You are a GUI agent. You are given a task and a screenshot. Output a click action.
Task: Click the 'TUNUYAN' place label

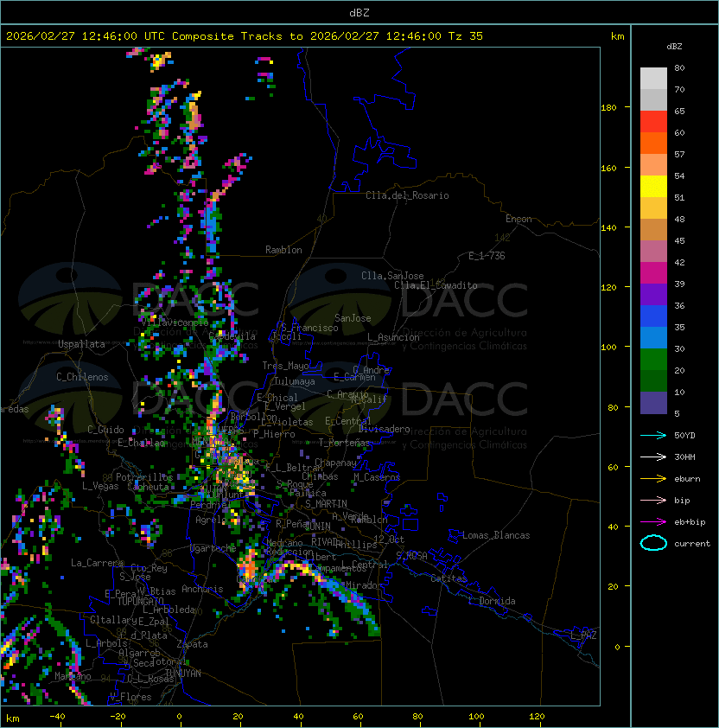[x=183, y=674]
